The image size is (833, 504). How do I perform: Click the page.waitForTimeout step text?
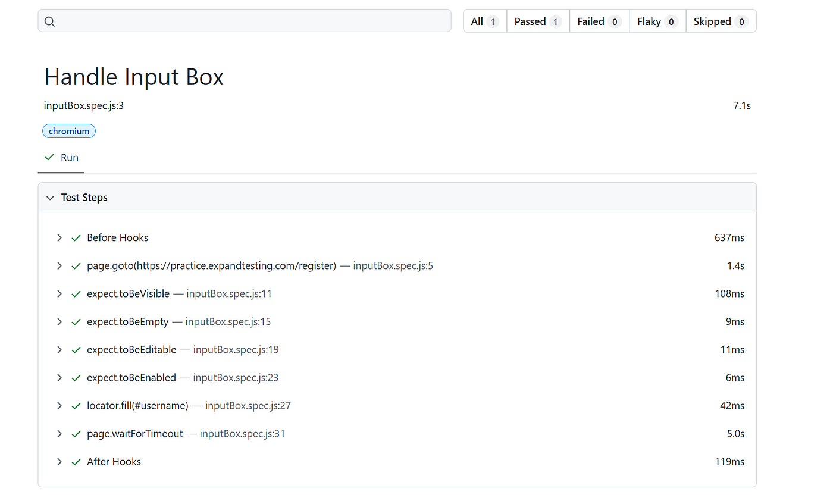coord(135,434)
